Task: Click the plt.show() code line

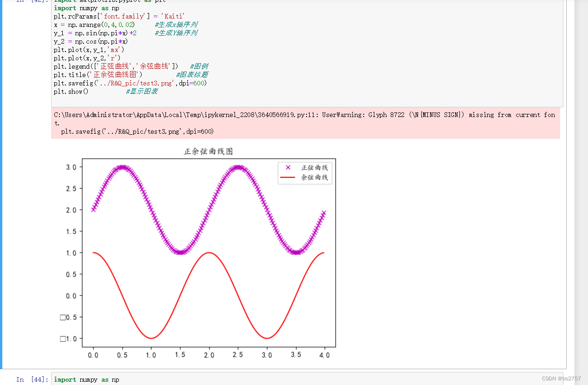Action: (x=105, y=91)
